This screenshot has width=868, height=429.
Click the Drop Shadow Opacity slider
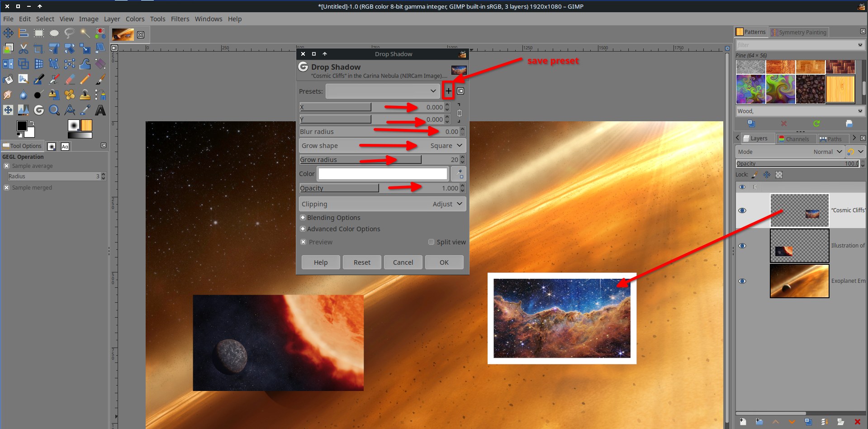(379, 188)
